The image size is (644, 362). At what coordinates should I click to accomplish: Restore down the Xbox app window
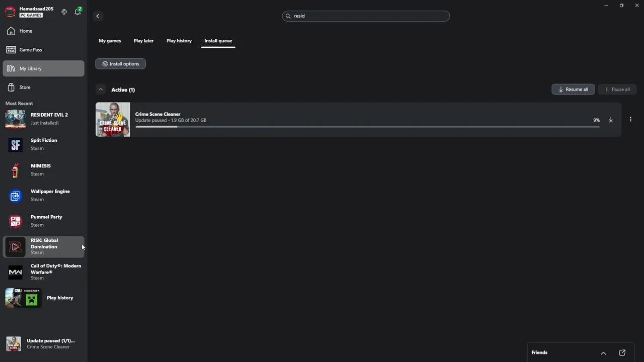click(621, 5)
